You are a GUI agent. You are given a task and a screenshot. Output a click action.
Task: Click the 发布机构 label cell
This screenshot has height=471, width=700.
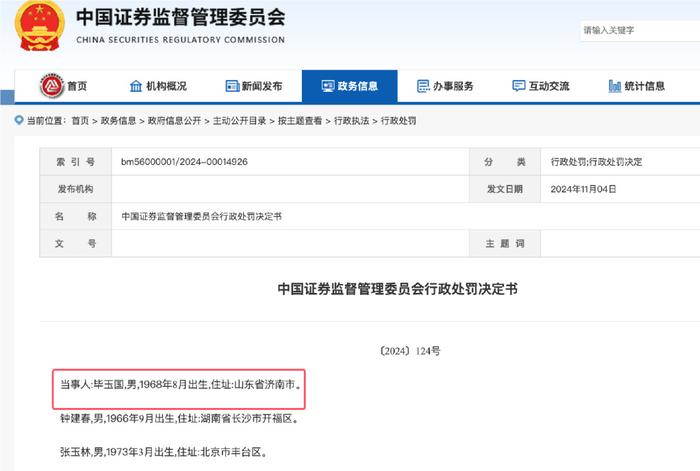(x=75, y=189)
